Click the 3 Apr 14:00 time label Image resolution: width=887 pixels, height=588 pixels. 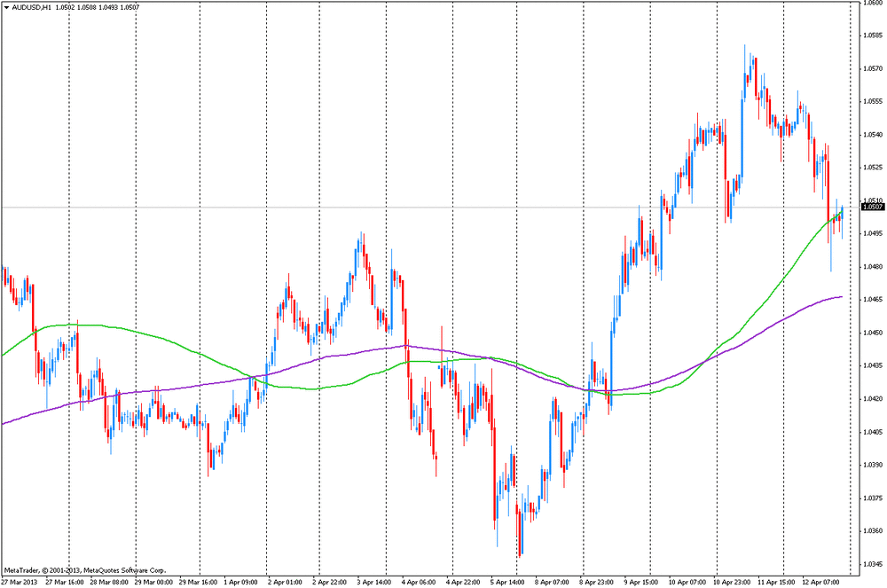pyautogui.click(x=374, y=583)
